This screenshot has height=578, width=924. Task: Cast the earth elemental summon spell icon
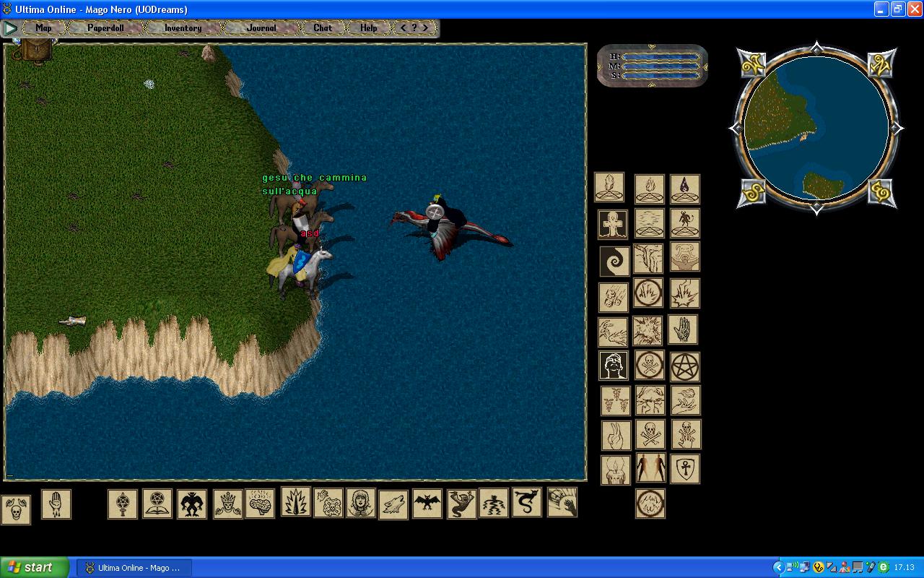[609, 187]
